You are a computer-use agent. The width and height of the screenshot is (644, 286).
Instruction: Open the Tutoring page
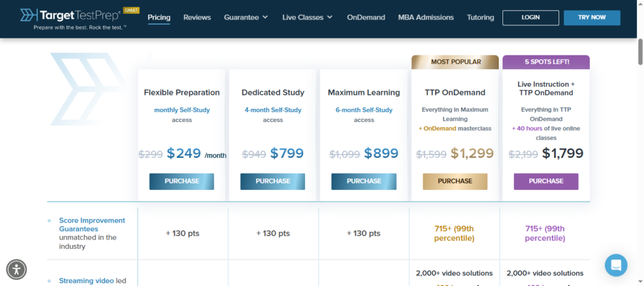pyautogui.click(x=480, y=18)
